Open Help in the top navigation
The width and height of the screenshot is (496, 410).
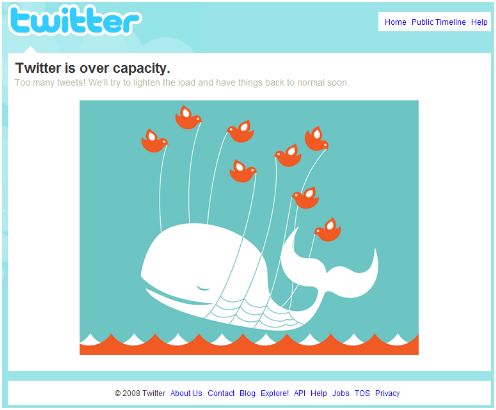(x=479, y=22)
